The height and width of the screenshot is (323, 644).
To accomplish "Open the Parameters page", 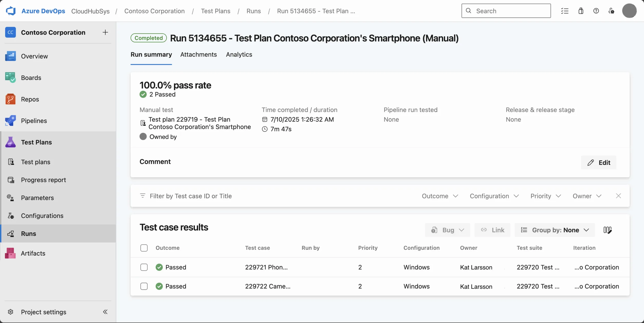I will click(x=37, y=198).
